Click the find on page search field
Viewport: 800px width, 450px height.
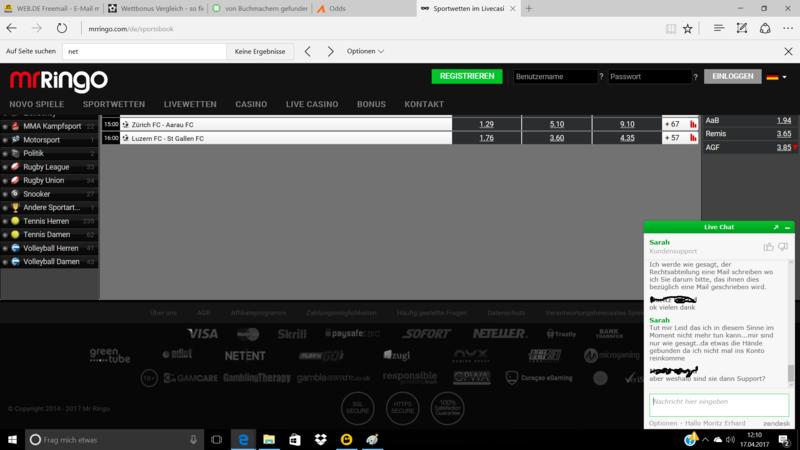(x=144, y=52)
